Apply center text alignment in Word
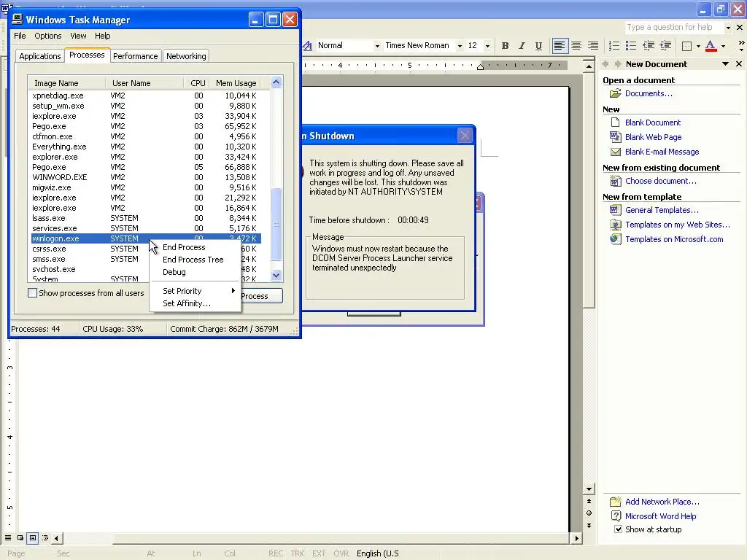The width and height of the screenshot is (747, 560). point(576,46)
